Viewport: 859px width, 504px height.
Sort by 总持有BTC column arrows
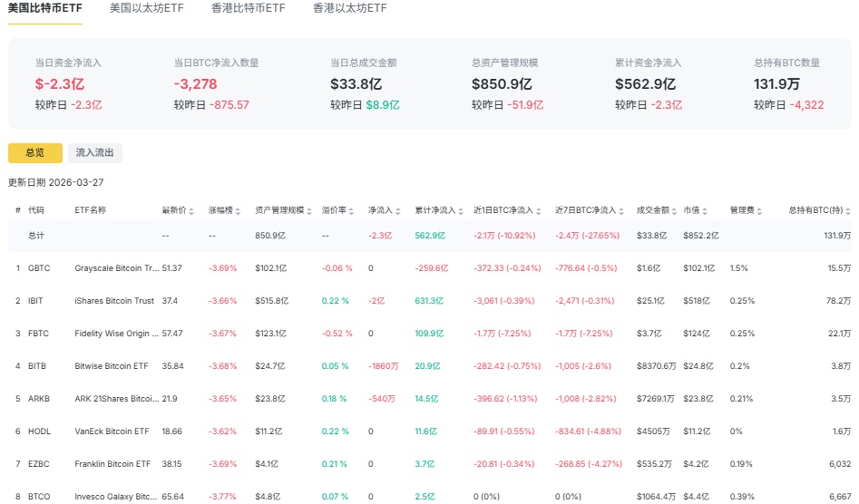click(x=848, y=211)
